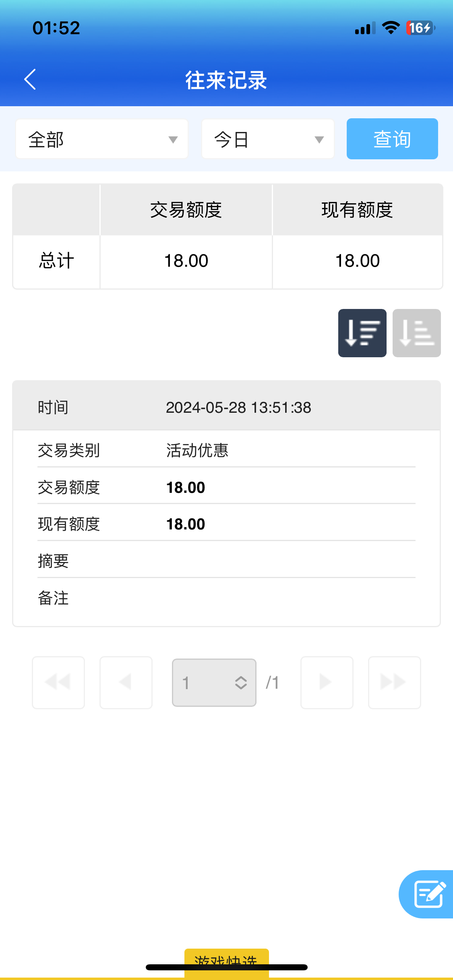Screen dimensions: 453x980
Task: Tap the 活动优惠 transaction type value
Action: 197,450
